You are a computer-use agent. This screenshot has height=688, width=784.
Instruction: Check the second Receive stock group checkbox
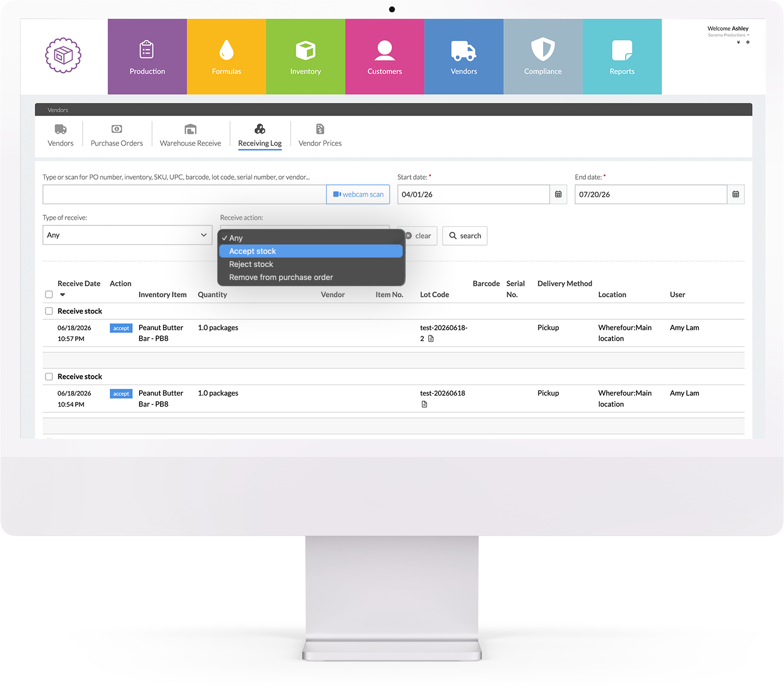tap(49, 377)
